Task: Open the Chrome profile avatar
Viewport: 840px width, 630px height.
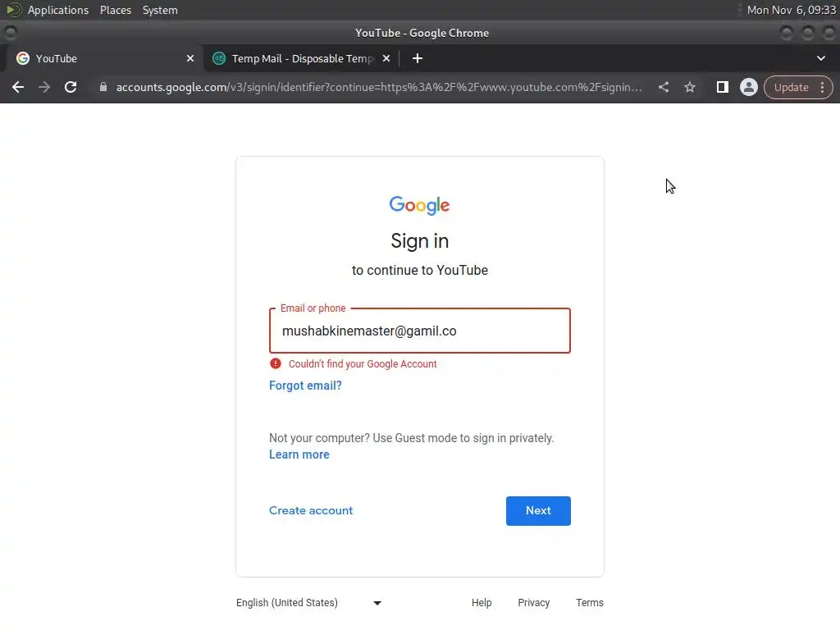Action: point(749,87)
